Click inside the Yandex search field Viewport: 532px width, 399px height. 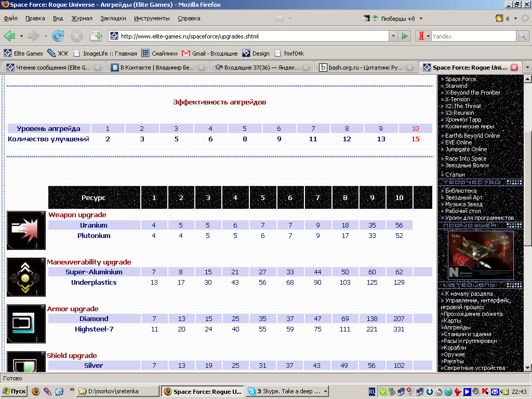tap(473, 36)
